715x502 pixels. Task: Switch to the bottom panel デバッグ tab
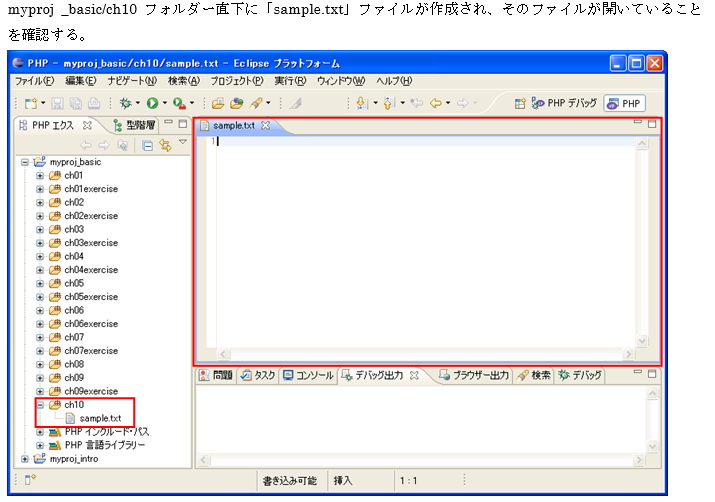[580, 375]
